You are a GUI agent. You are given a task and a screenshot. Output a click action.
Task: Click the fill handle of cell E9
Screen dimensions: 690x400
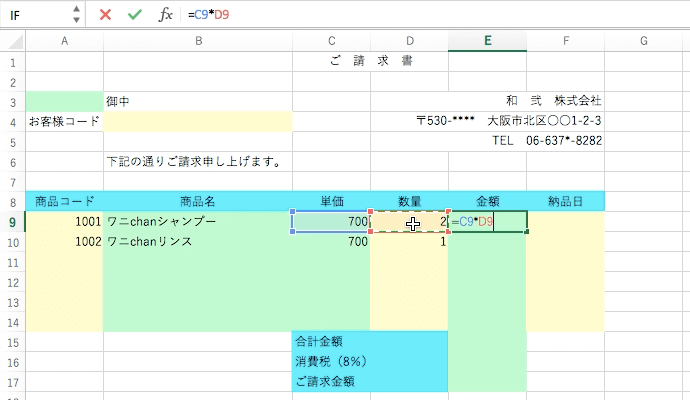click(527, 231)
